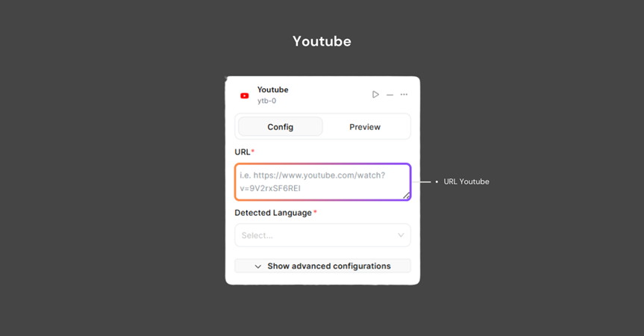Open the Detected Language Select dropdown
This screenshot has height=336, width=644.
323,235
